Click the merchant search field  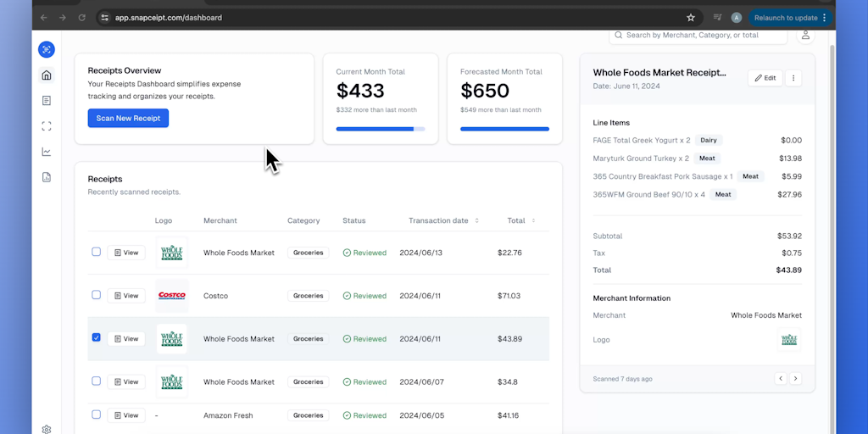pos(698,36)
